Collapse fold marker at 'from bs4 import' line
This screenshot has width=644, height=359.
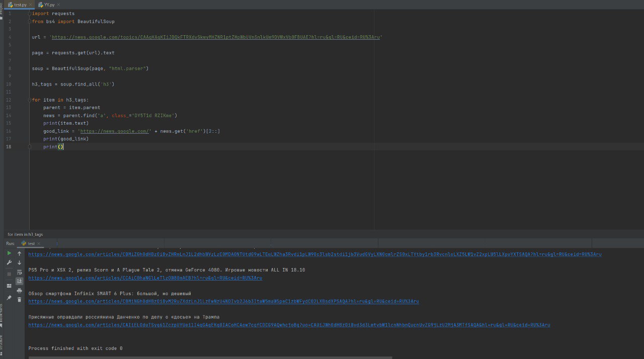29,22
